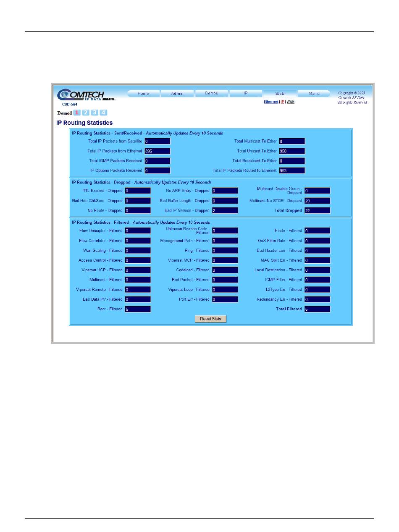This screenshot has height=532, width=399.
Task: Click the Total Dropped value field
Action: pyautogui.click(x=317, y=210)
